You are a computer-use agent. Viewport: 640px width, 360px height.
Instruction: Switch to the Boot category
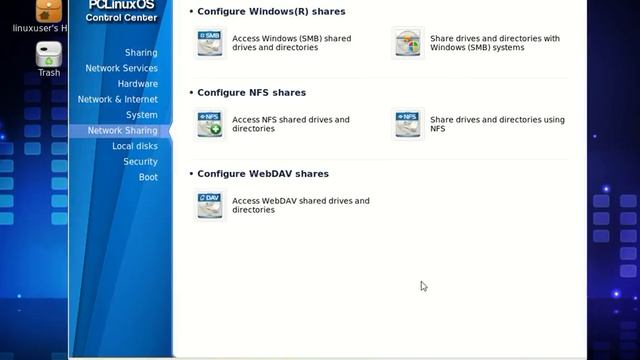(148, 177)
